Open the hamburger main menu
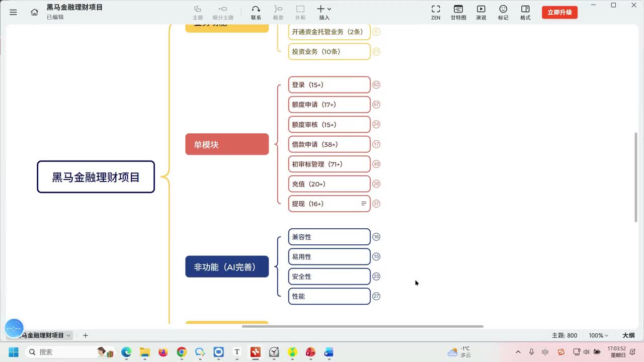The height and width of the screenshot is (362, 644). tap(13, 12)
